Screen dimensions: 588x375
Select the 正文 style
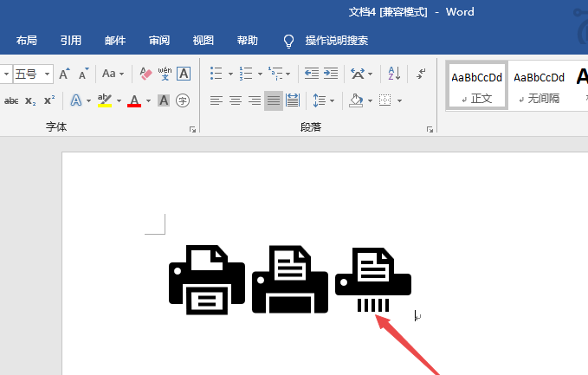[x=476, y=86]
